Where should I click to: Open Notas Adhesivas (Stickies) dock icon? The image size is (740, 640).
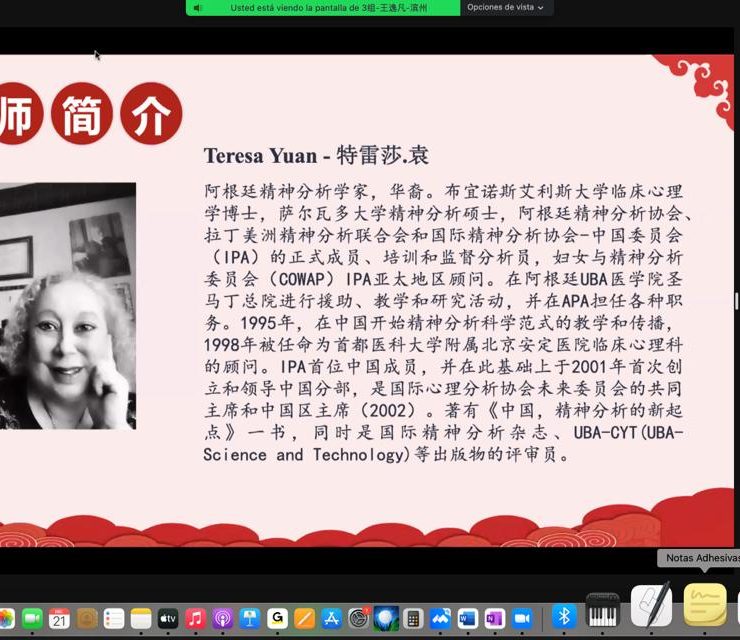pos(705,606)
